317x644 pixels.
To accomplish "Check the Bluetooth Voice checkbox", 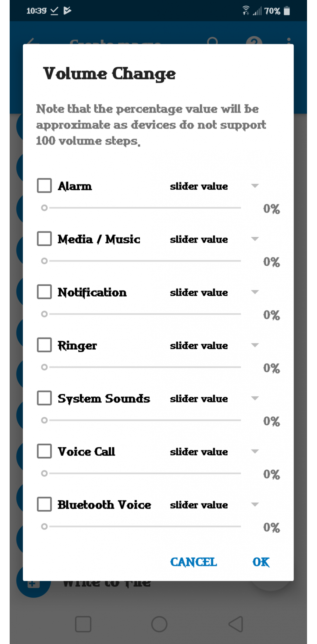I will [45, 505].
